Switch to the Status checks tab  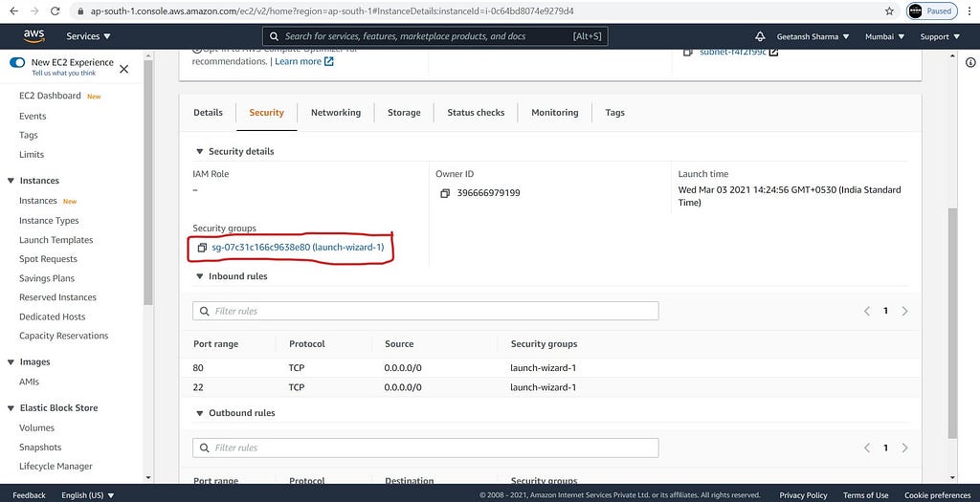point(476,113)
